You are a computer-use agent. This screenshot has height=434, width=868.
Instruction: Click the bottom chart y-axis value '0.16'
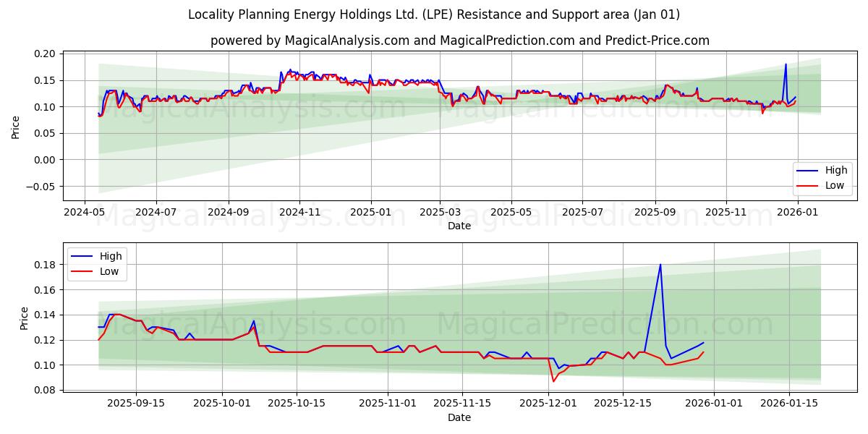pos(45,290)
